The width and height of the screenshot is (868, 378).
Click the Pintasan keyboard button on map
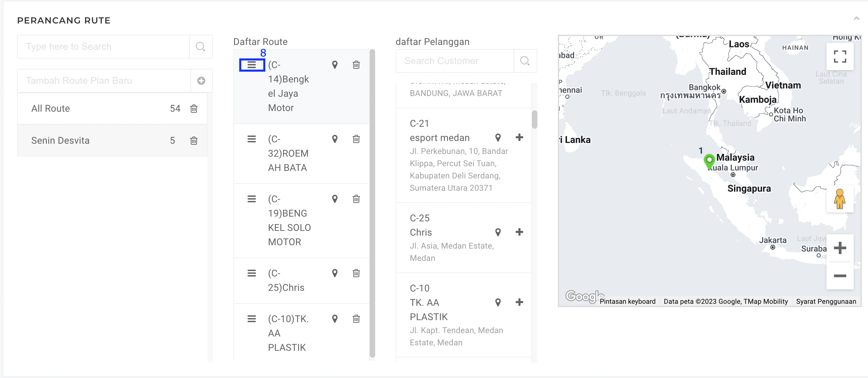pos(628,301)
